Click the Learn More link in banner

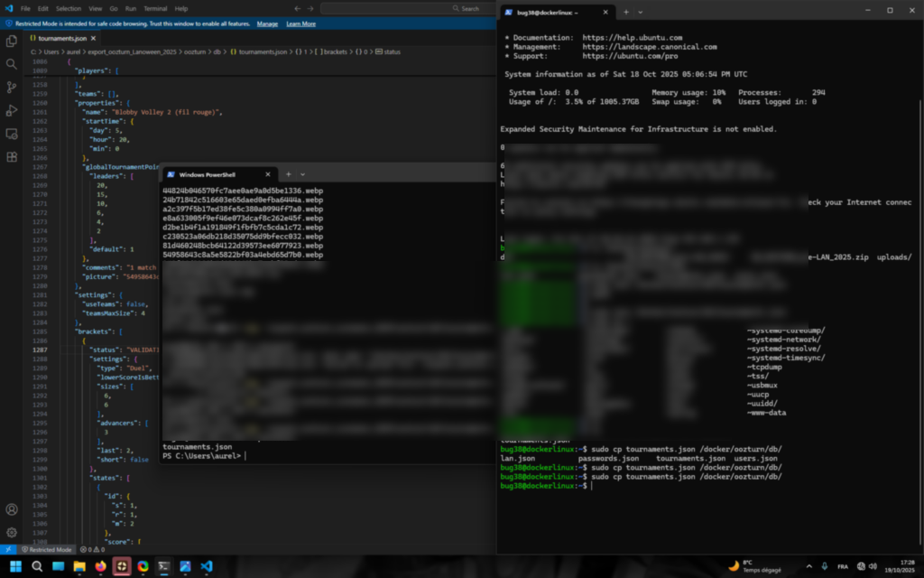(300, 23)
